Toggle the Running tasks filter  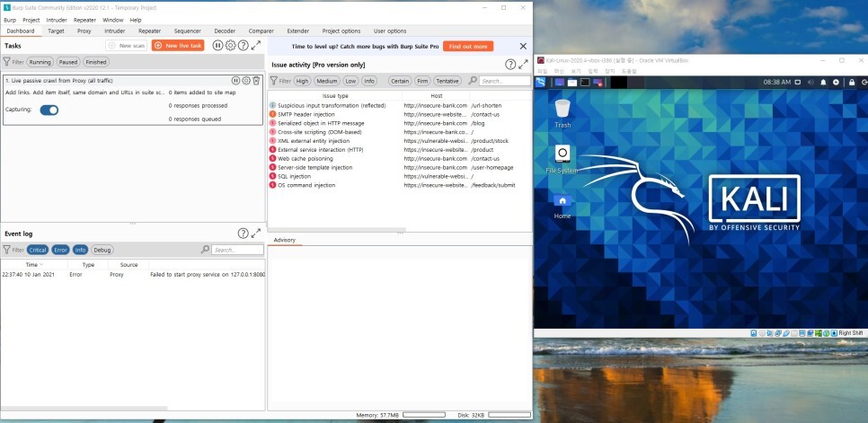pos(40,62)
